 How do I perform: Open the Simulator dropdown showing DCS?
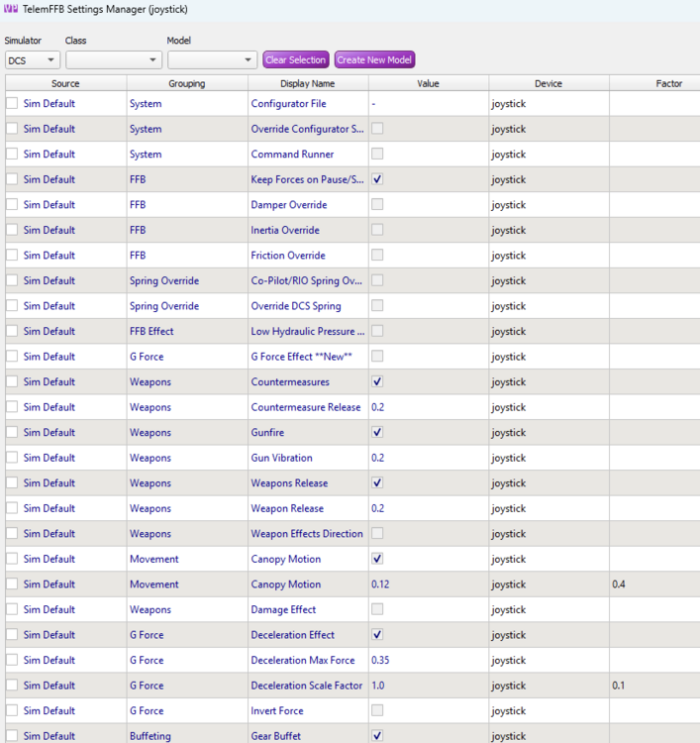pyautogui.click(x=32, y=60)
